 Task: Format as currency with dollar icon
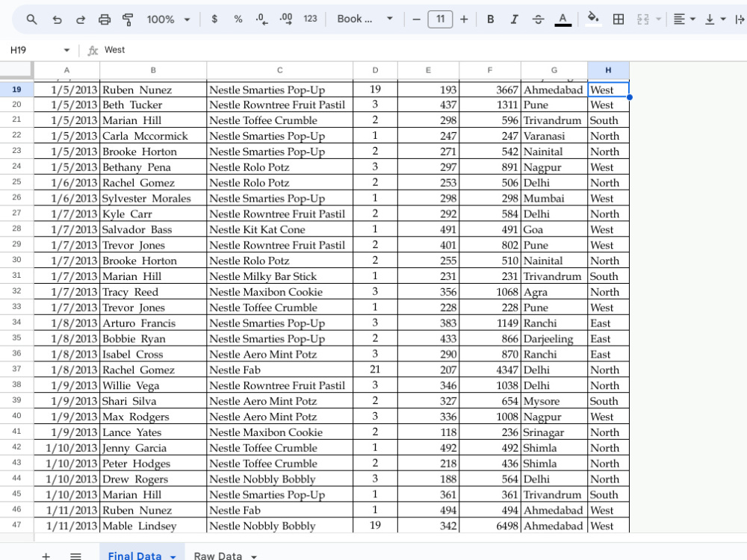pos(214,19)
